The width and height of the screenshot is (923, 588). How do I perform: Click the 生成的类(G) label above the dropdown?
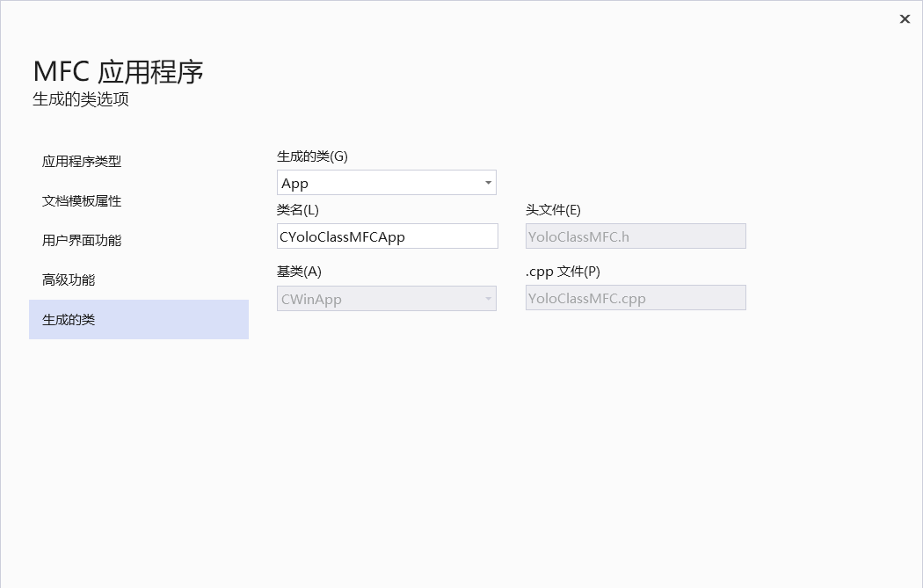click(x=312, y=156)
